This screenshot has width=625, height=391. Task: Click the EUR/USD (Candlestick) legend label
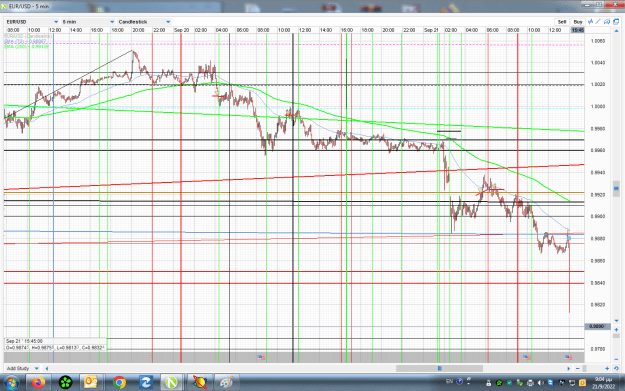click(28, 36)
